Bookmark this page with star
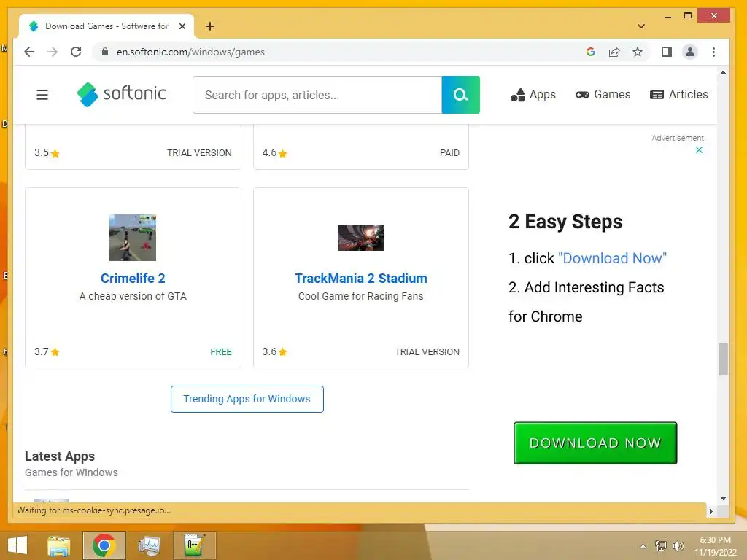Screen dimensions: 747x560 (638, 52)
